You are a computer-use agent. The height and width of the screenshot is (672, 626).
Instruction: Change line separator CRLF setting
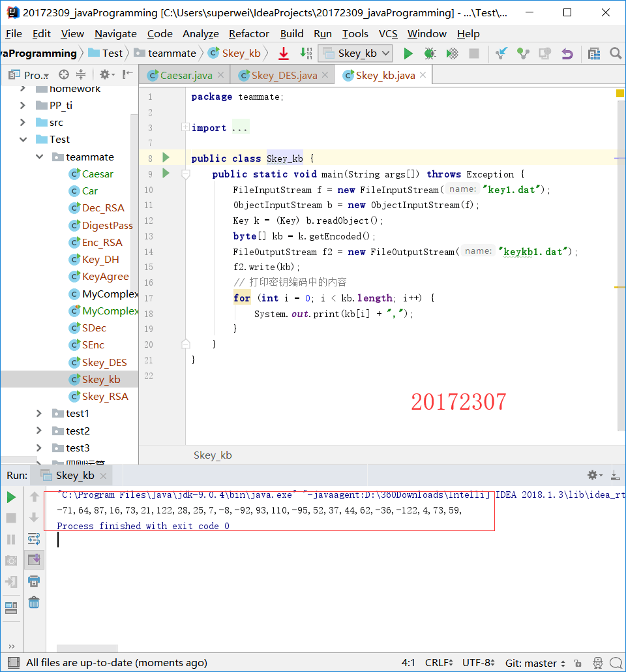pos(439,663)
